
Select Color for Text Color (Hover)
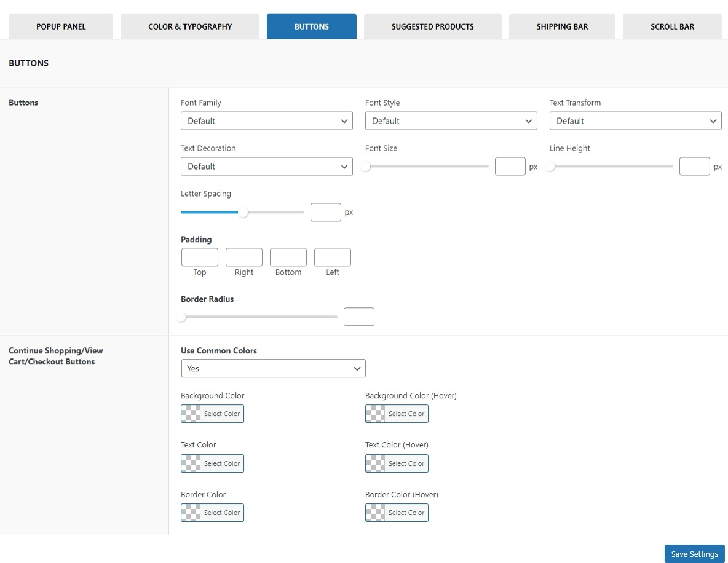point(397,463)
